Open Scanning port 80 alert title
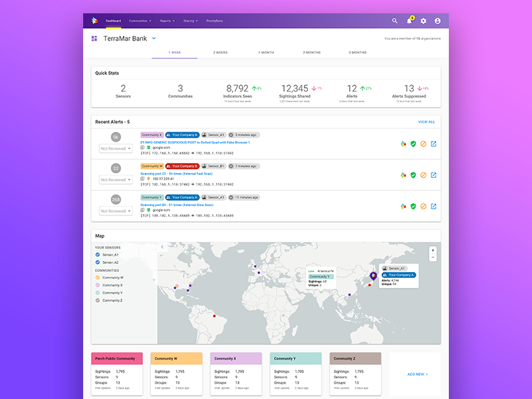 177,205
